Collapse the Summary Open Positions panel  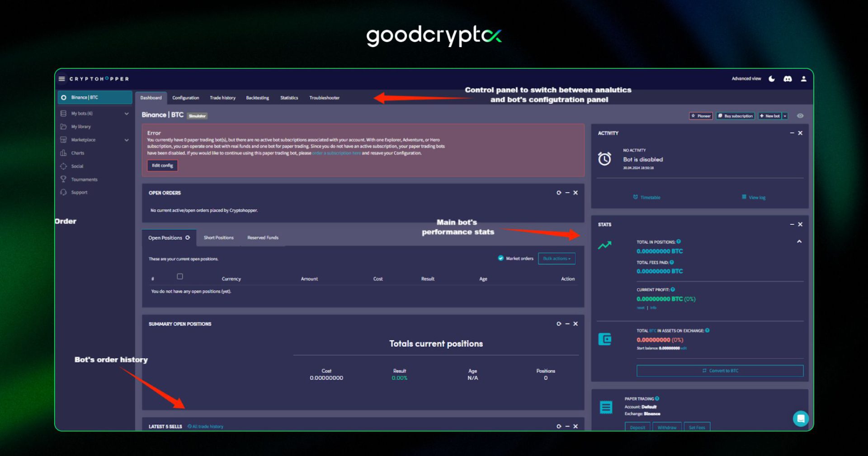[567, 324]
